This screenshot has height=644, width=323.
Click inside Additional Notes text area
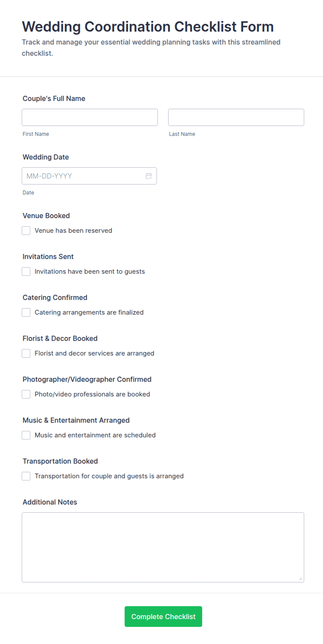[163, 547]
